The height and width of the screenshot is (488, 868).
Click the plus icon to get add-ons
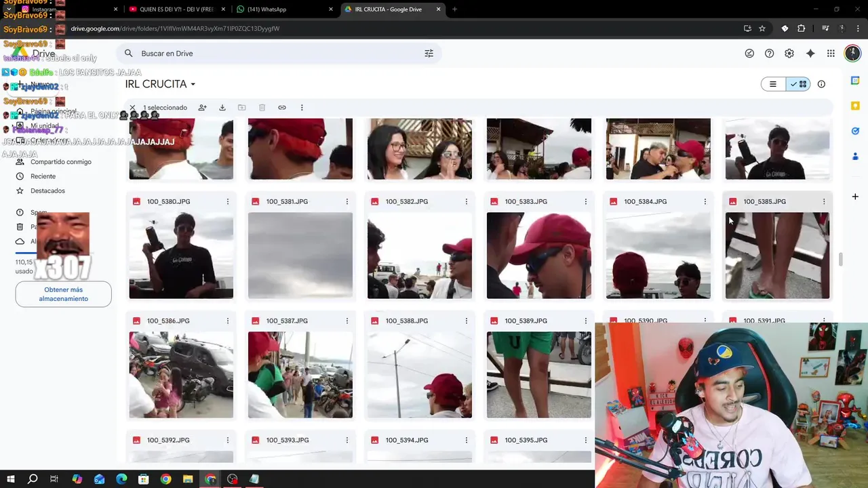855,197
